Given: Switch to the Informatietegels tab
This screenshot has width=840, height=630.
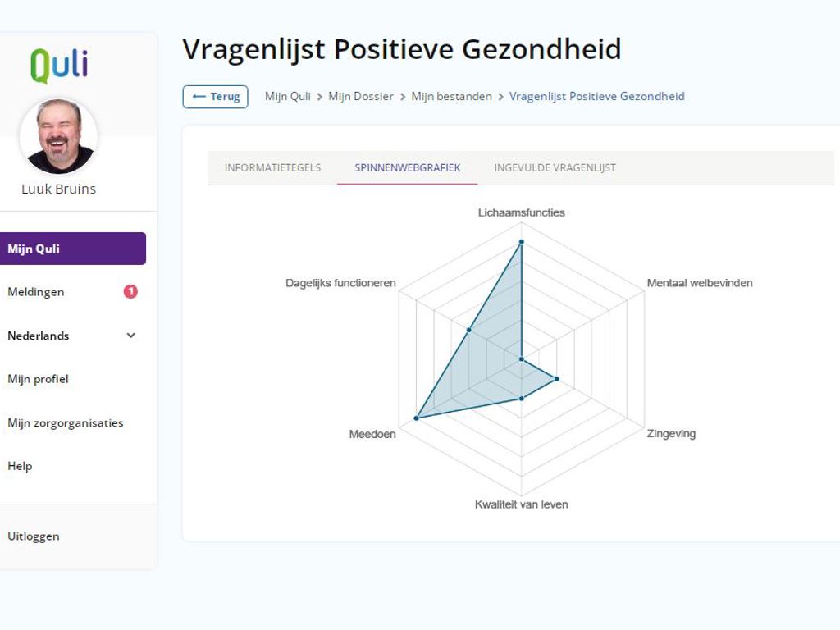Looking at the screenshot, I should click(x=272, y=167).
